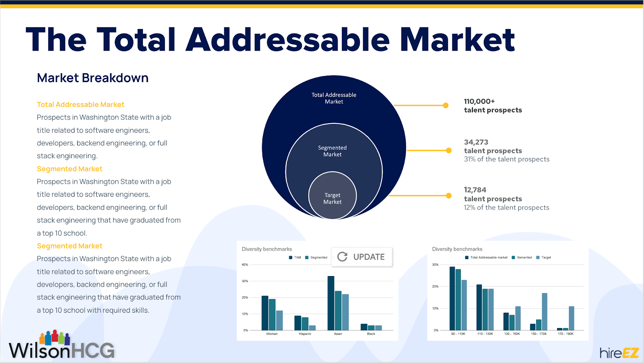This screenshot has width=644, height=363.
Task: Click the 110 - 130K salary label
Action: (485, 334)
